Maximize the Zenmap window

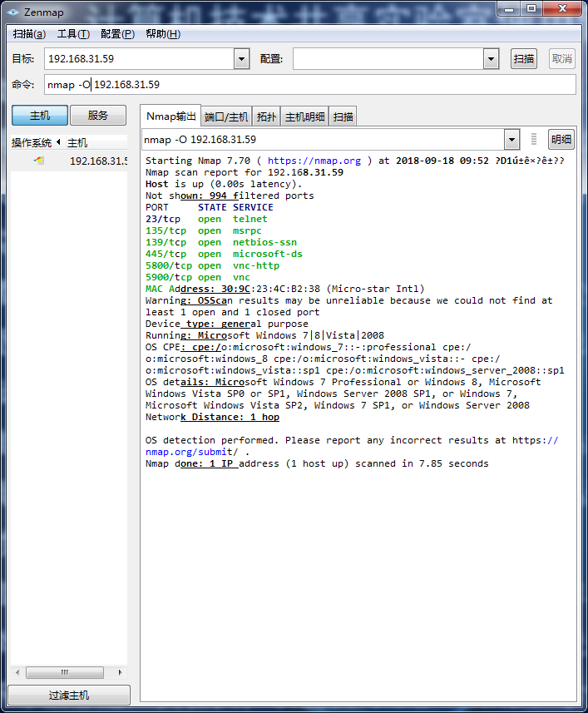tap(531, 8)
